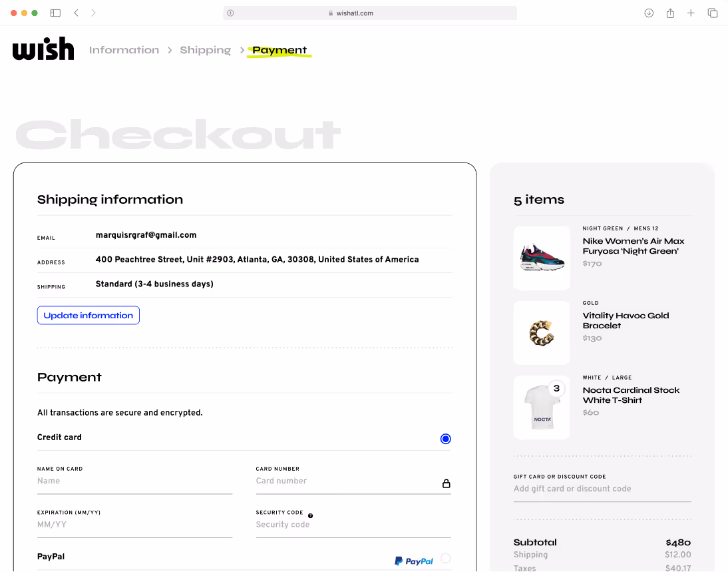Focus the gift card or discount code field
This screenshot has height=572, width=728.
point(602,489)
